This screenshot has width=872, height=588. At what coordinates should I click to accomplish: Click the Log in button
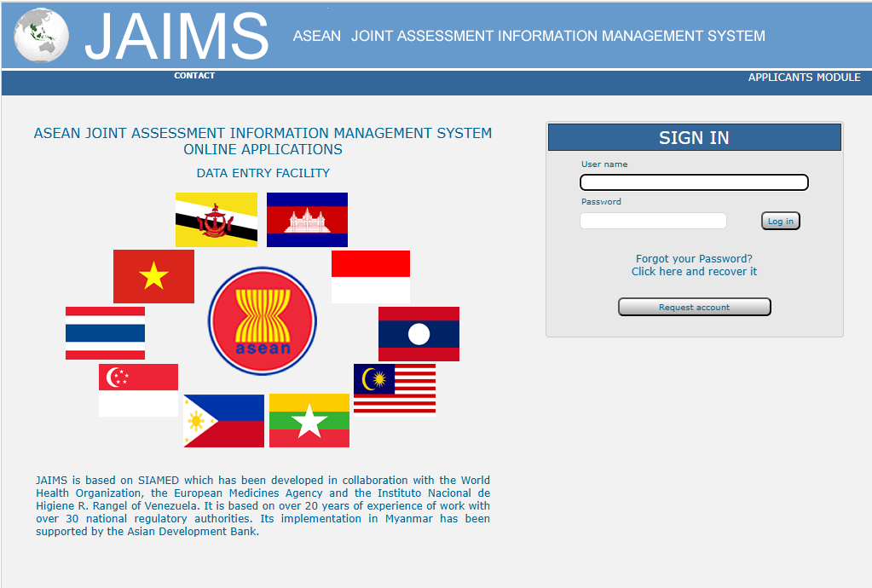(x=780, y=221)
